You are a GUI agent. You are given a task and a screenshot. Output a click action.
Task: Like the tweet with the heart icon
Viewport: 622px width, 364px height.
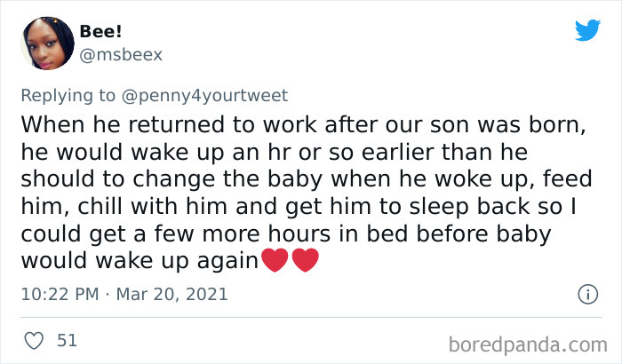pyautogui.click(x=32, y=340)
